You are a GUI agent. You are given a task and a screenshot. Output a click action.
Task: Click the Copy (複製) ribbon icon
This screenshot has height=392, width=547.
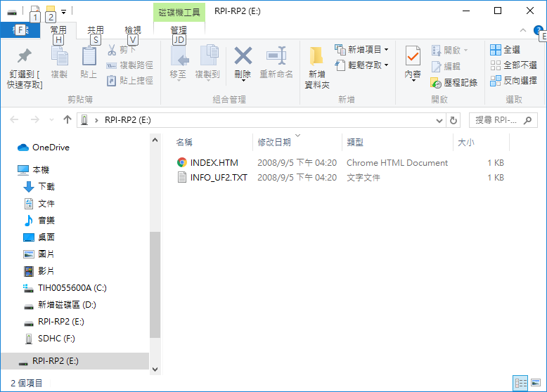click(60, 56)
